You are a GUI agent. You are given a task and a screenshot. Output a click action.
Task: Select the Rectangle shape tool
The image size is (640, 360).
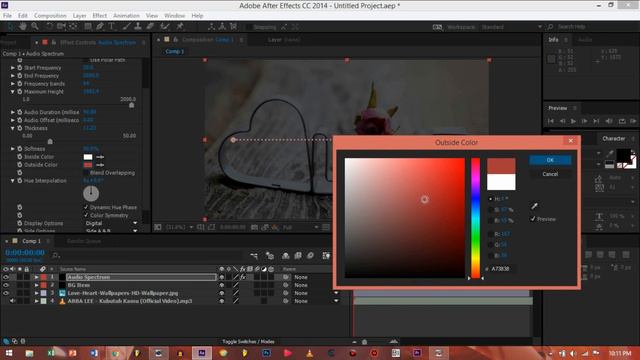coord(87,27)
